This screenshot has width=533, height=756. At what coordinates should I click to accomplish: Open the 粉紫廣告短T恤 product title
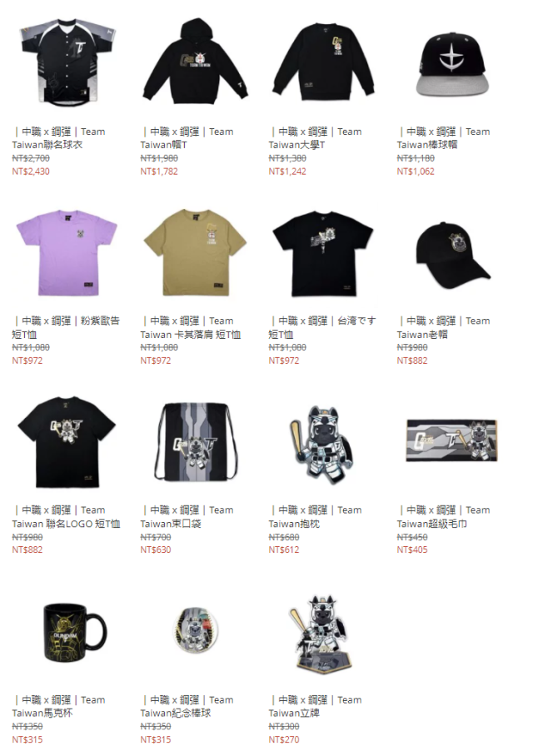click(66, 327)
